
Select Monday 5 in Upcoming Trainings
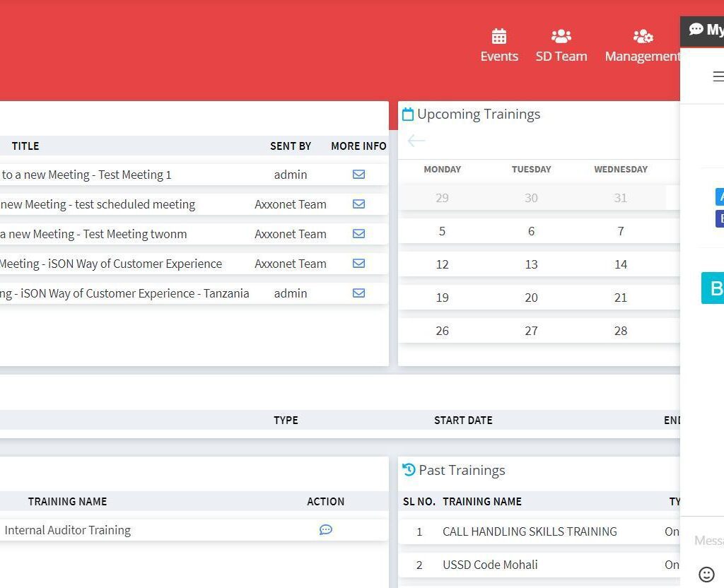(442, 231)
